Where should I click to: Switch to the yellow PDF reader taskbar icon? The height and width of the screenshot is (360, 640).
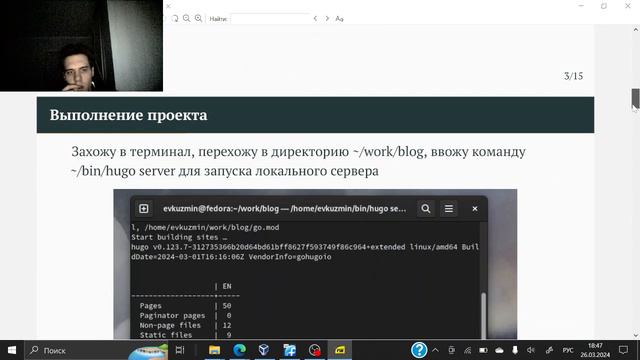[x=340, y=350]
